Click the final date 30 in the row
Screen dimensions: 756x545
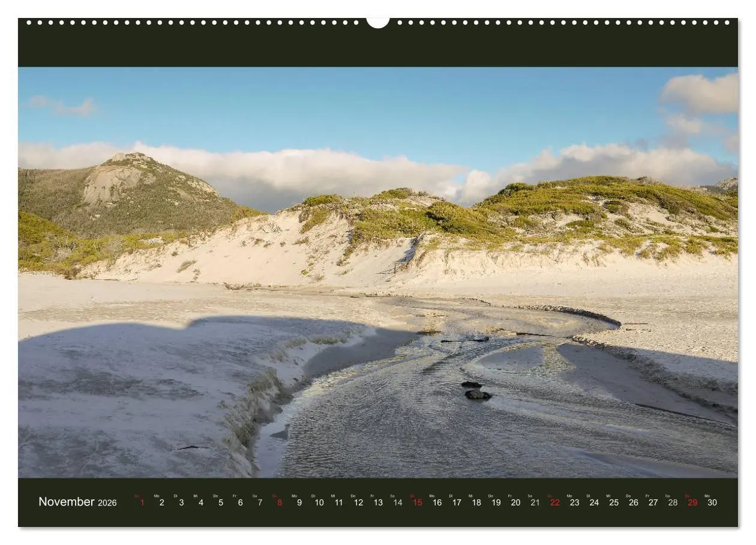712,501
